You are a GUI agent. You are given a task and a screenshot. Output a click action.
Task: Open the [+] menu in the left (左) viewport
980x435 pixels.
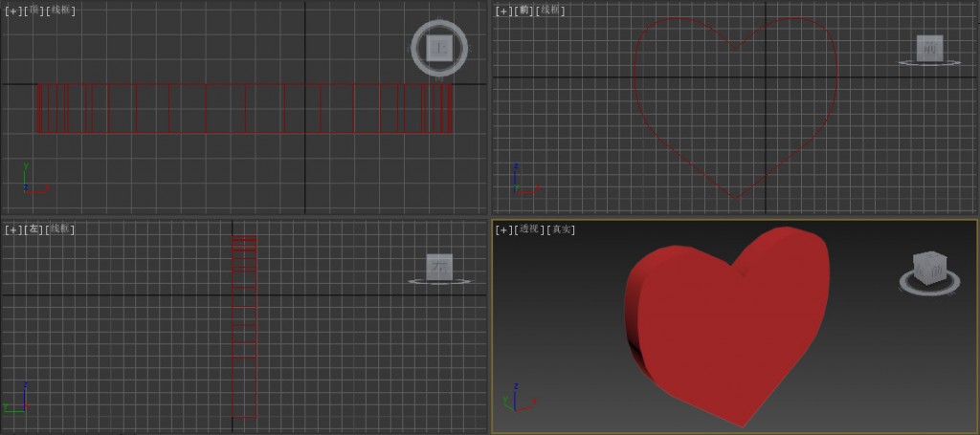click(x=13, y=229)
